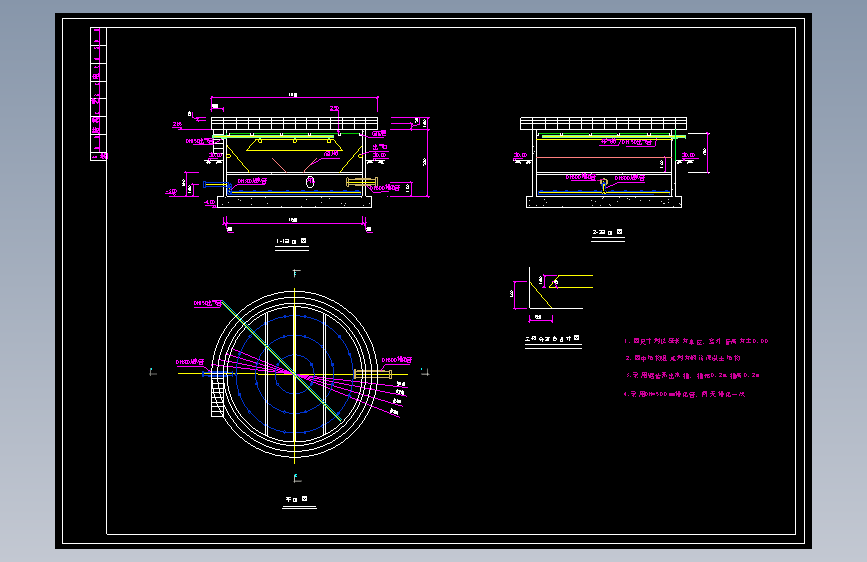Select note line 1 ending with 0.00

(696, 341)
